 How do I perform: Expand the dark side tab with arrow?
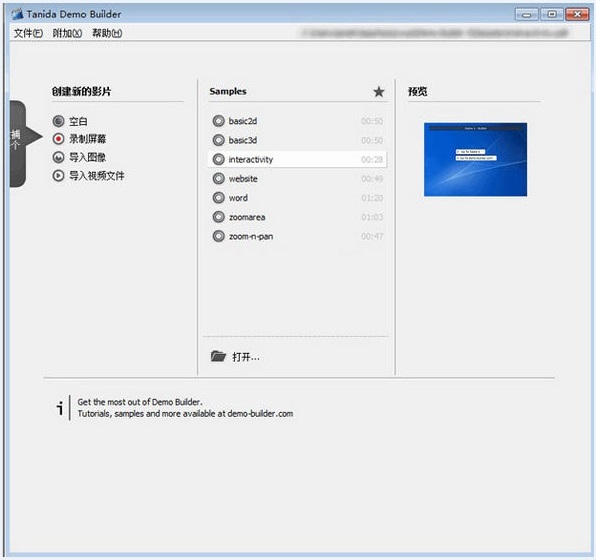click(24, 144)
